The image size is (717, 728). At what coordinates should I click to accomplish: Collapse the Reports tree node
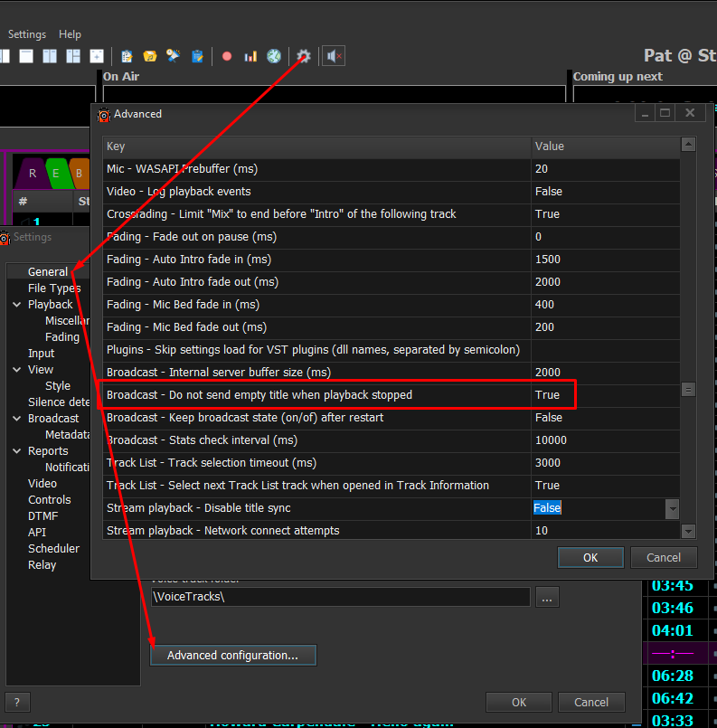(17, 451)
